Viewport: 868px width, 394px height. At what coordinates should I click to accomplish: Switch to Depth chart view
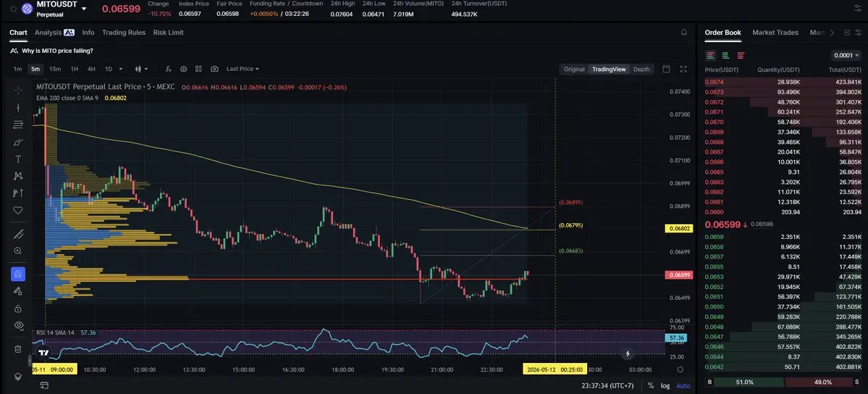tap(641, 70)
